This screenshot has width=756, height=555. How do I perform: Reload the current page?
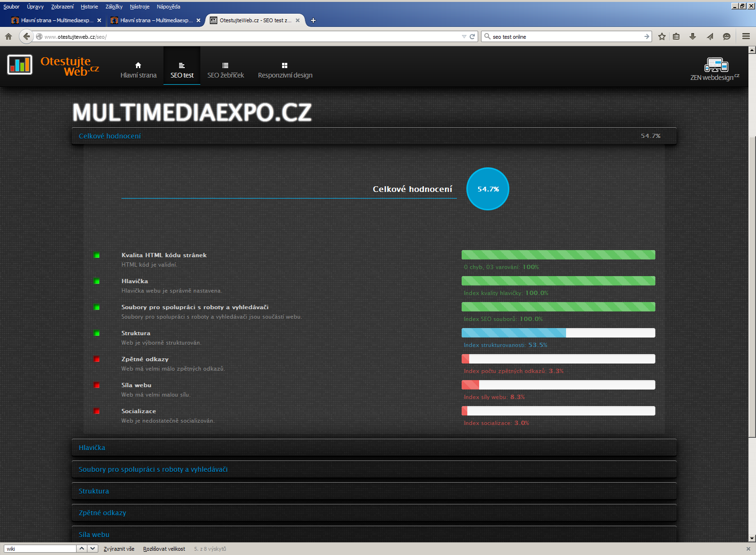(472, 36)
